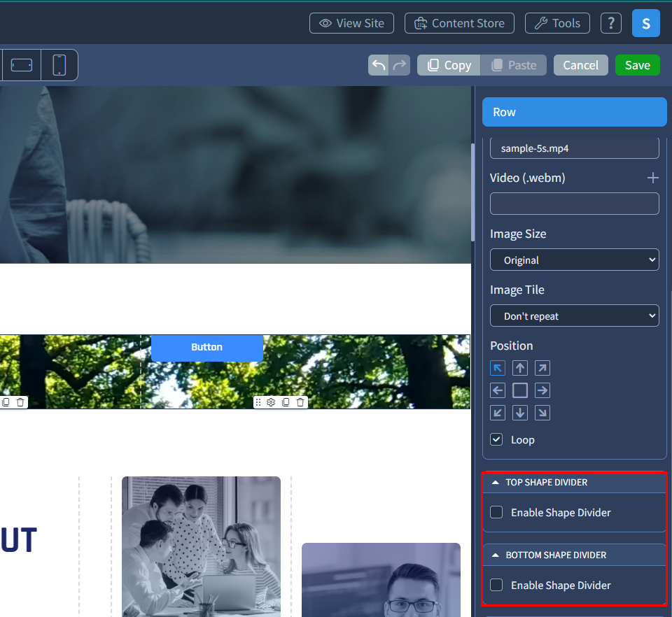Open the Image Size dropdown
Image resolution: width=672 pixels, height=617 pixels.
tap(574, 260)
